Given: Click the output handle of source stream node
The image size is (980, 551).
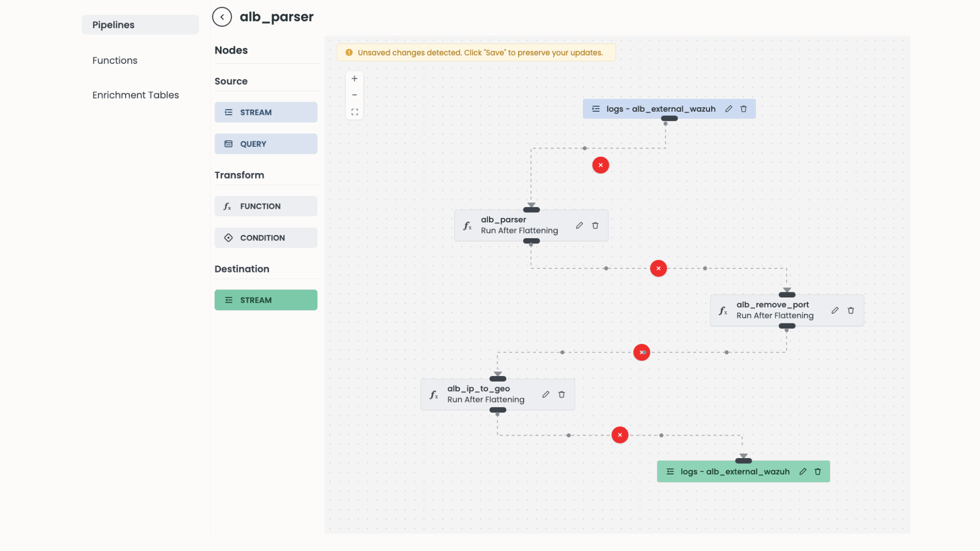Looking at the screenshot, I should pyautogui.click(x=669, y=118).
